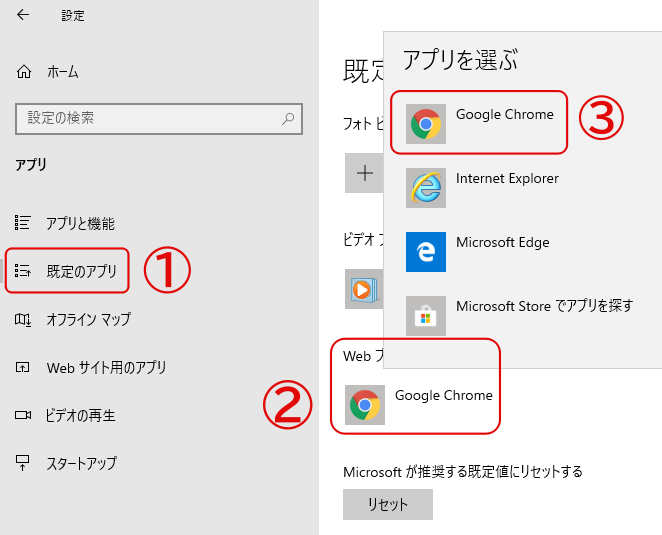Click the 設定の検索 search field
The height and width of the screenshot is (535, 662).
(x=159, y=119)
